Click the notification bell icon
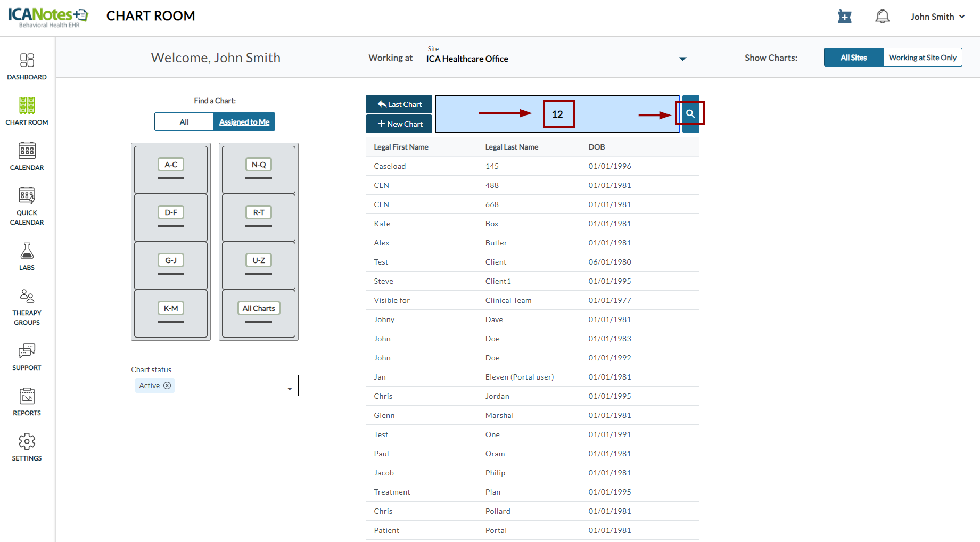This screenshot has height=542, width=980. [882, 17]
